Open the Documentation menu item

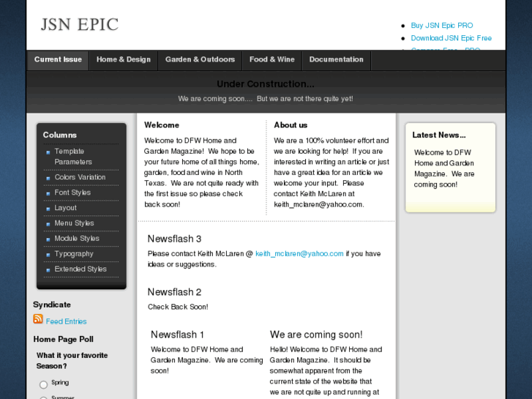pos(336,60)
